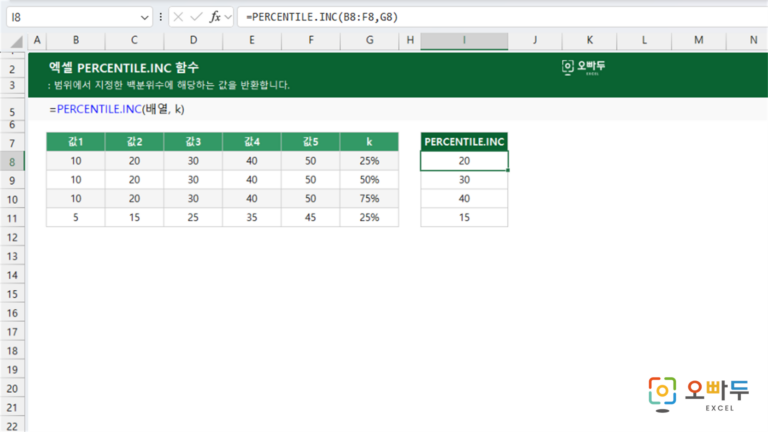This screenshot has width=768, height=432.
Task: Click the Cancel X icon in formula bar
Action: point(178,17)
